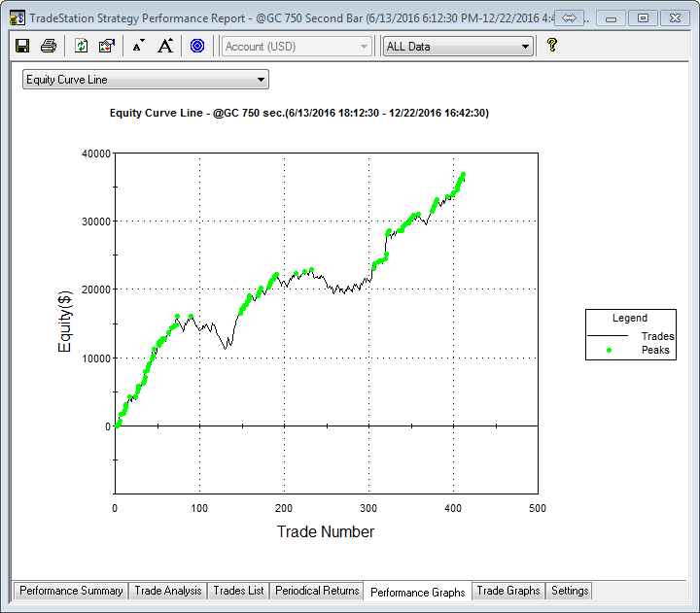Open the Equity Curve Line graph selector
This screenshot has height=613, width=700.
click(146, 80)
